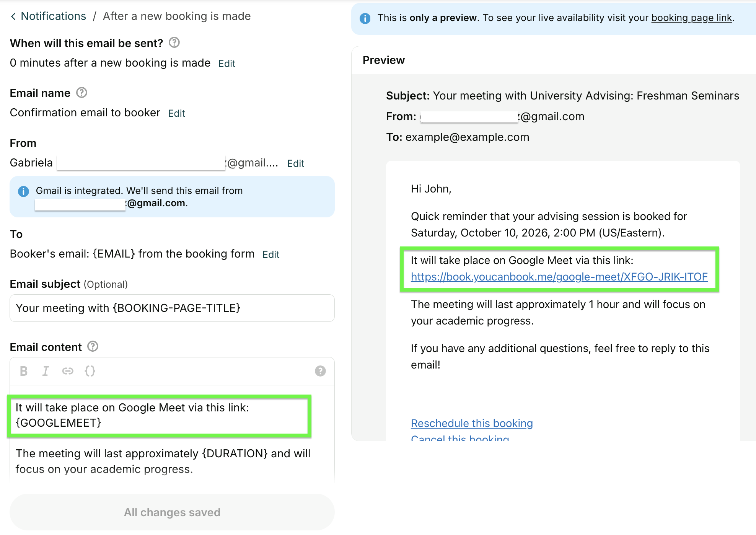Click into the Email subject field
The image size is (756, 535).
coord(172,308)
